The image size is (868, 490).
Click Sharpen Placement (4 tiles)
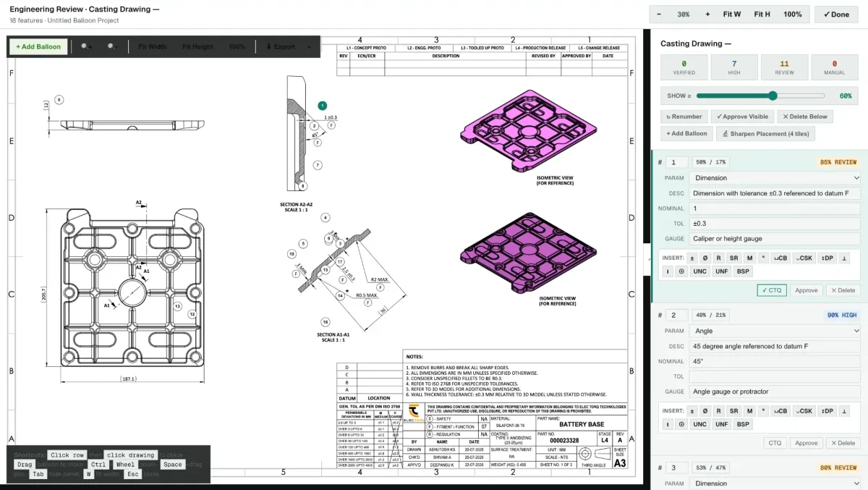click(x=766, y=134)
